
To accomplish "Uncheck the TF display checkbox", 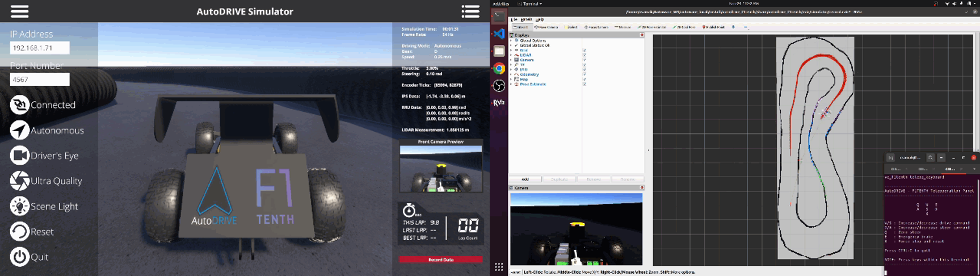I will (584, 65).
